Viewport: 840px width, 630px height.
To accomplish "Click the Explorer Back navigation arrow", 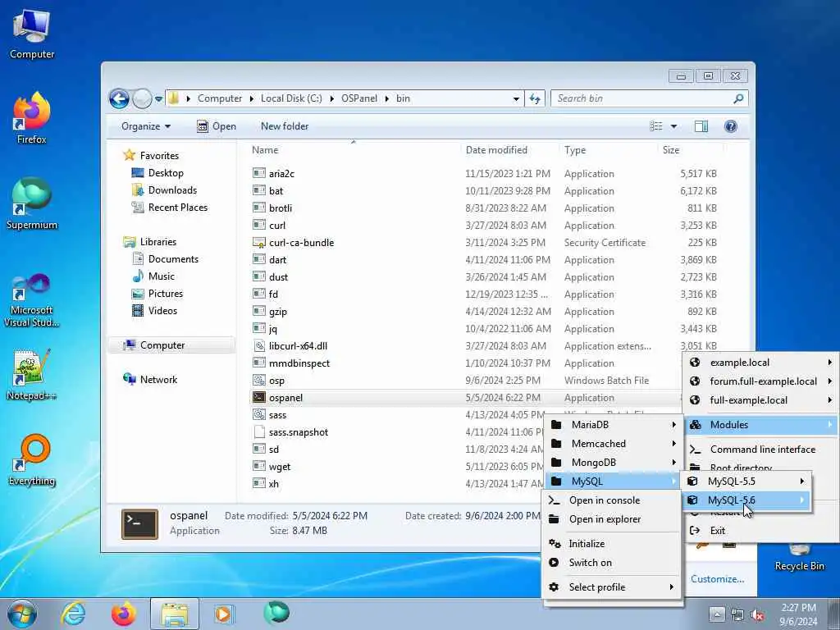I will click(119, 98).
